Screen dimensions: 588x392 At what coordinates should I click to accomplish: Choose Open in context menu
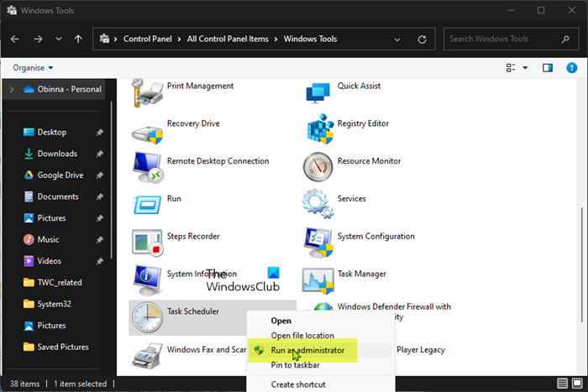(281, 321)
